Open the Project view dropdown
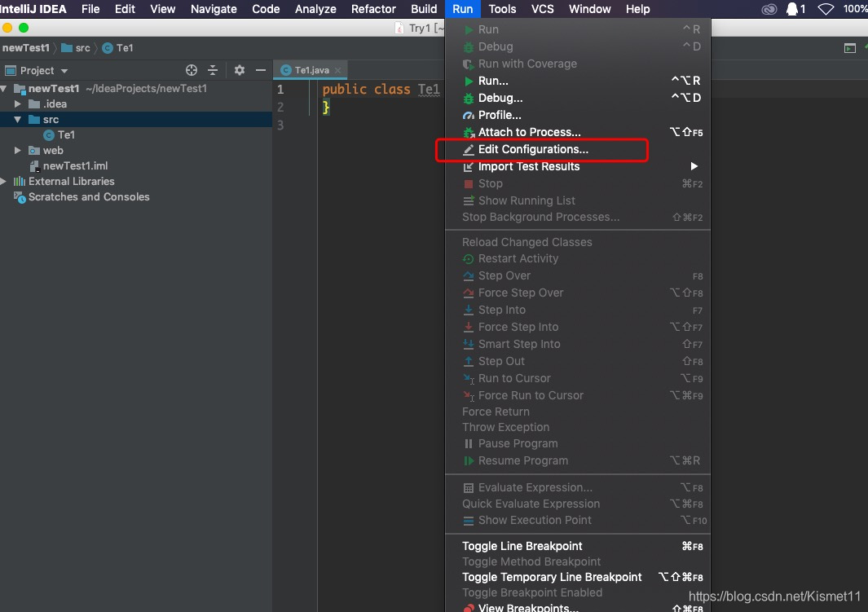This screenshot has width=868, height=612. tap(64, 71)
